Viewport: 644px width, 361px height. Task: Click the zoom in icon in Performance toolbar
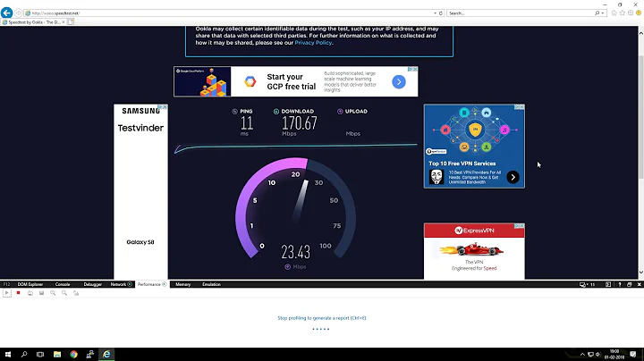[x=53, y=293]
